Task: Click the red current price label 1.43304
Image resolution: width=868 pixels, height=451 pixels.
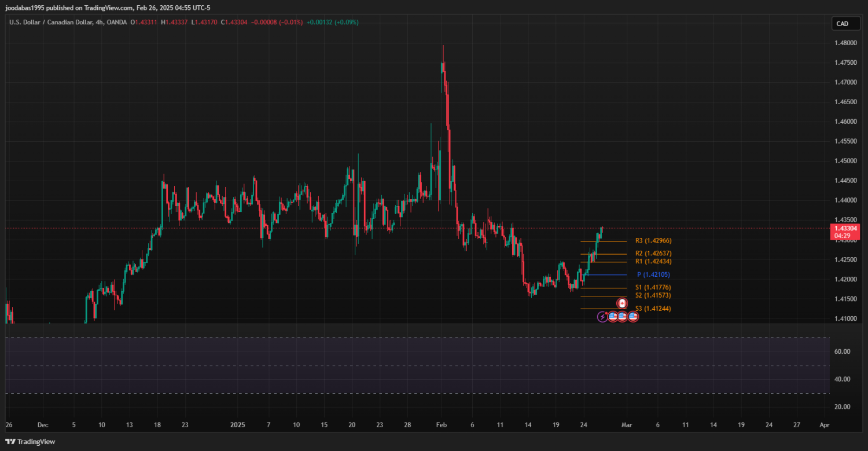Action: point(844,228)
